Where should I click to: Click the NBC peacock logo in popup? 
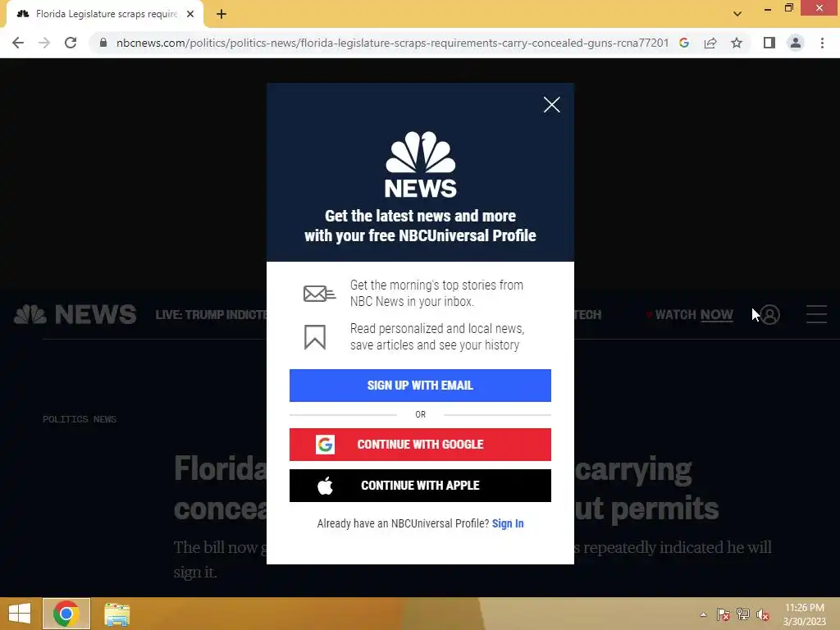[x=421, y=164]
